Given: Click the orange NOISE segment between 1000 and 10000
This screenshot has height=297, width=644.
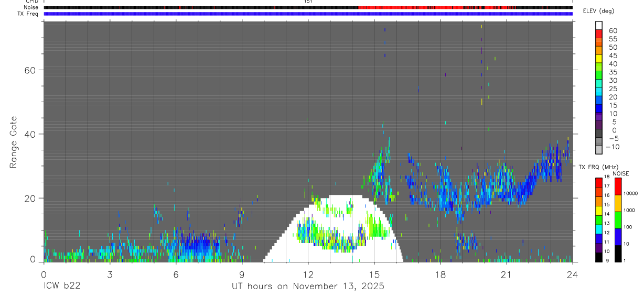Looking at the screenshot, I should [618, 203].
